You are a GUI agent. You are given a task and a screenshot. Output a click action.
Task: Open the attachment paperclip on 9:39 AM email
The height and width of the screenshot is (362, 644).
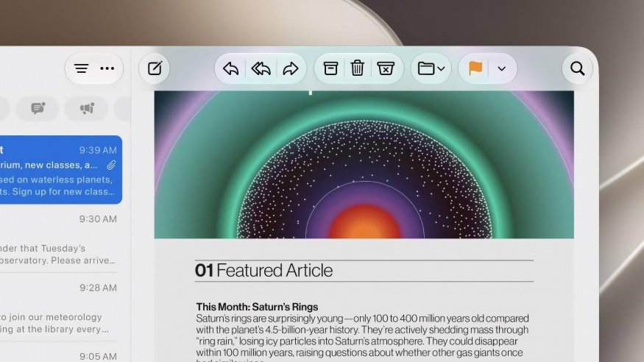111,166
